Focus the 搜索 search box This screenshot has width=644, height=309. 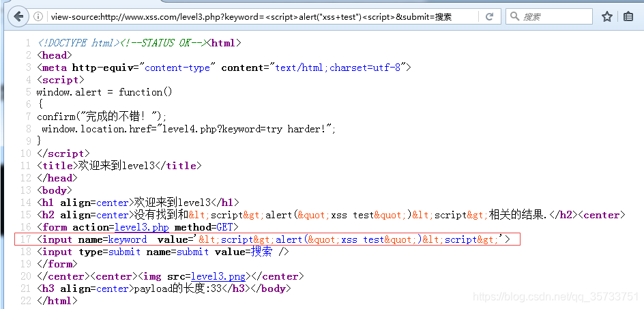(x=549, y=16)
